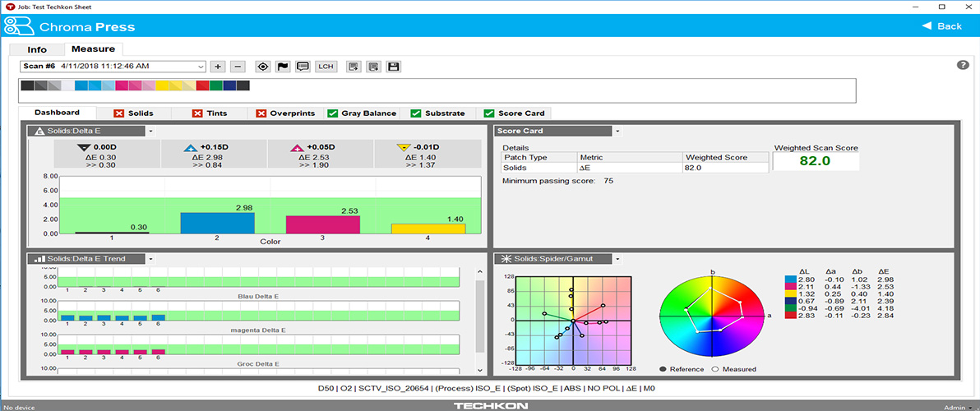Click the Weighted Scan Score value 82.0

[816, 161]
